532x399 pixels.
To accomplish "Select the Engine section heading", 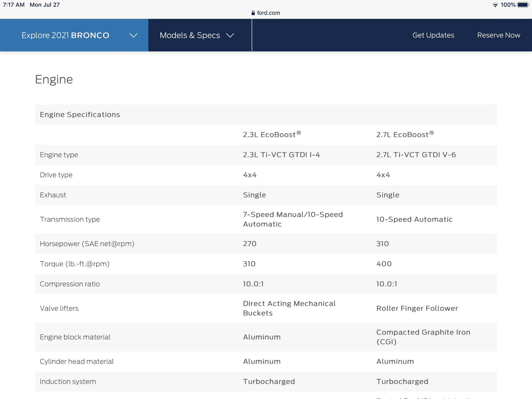I will point(54,80).
